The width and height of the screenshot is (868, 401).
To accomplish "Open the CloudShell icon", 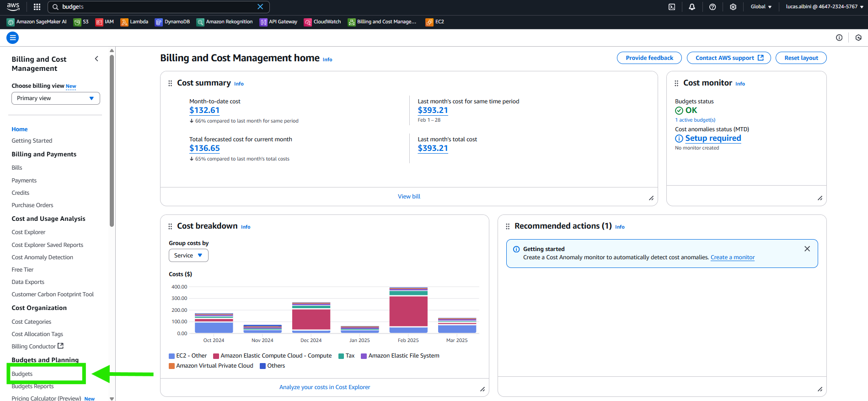I will tap(672, 7).
